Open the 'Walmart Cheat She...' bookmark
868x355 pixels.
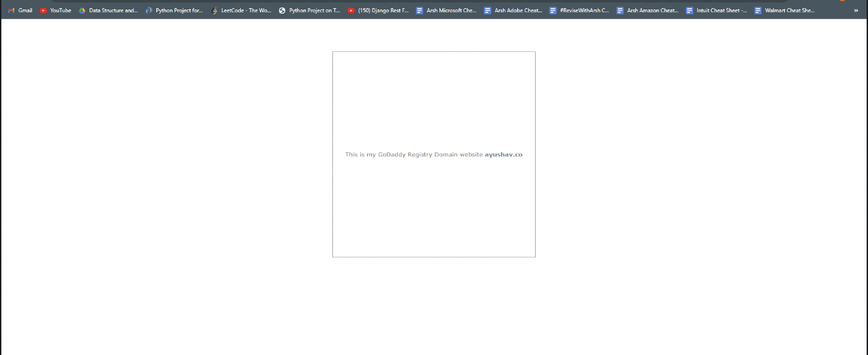pos(785,10)
